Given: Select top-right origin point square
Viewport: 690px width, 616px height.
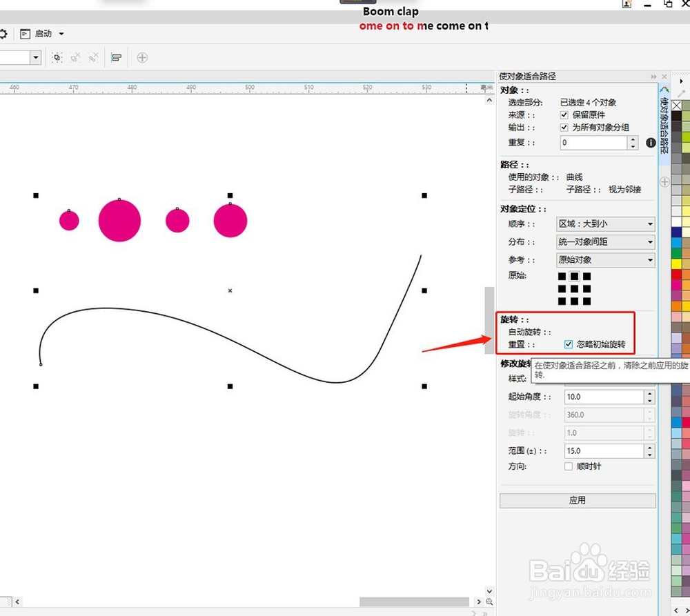Looking at the screenshot, I should 586,277.
